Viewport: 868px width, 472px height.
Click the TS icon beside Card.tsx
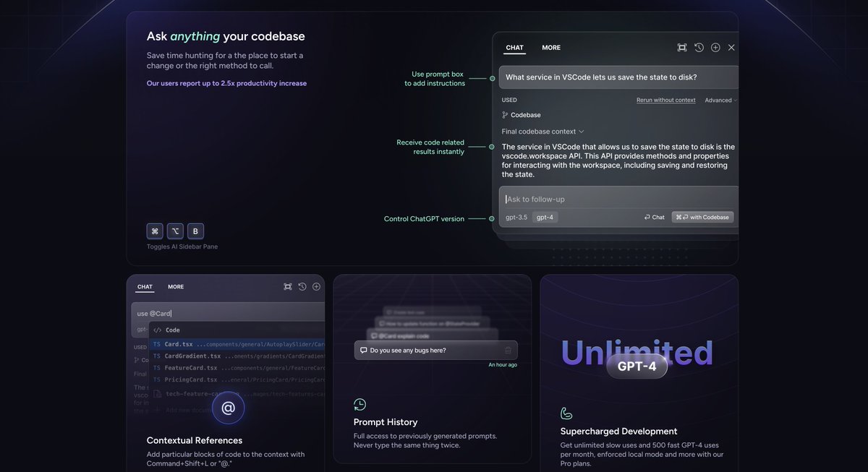[x=157, y=344]
